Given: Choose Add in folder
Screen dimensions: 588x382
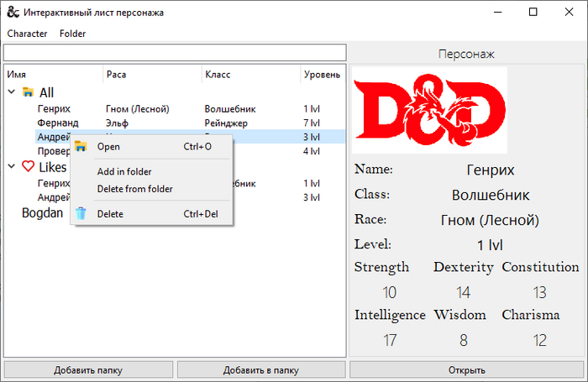Looking at the screenshot, I should pyautogui.click(x=151, y=171).
